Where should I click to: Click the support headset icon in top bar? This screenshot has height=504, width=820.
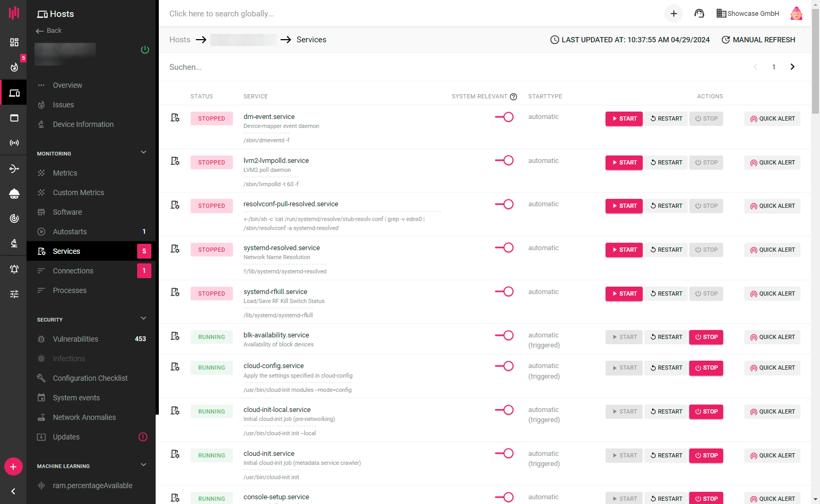[x=699, y=14]
